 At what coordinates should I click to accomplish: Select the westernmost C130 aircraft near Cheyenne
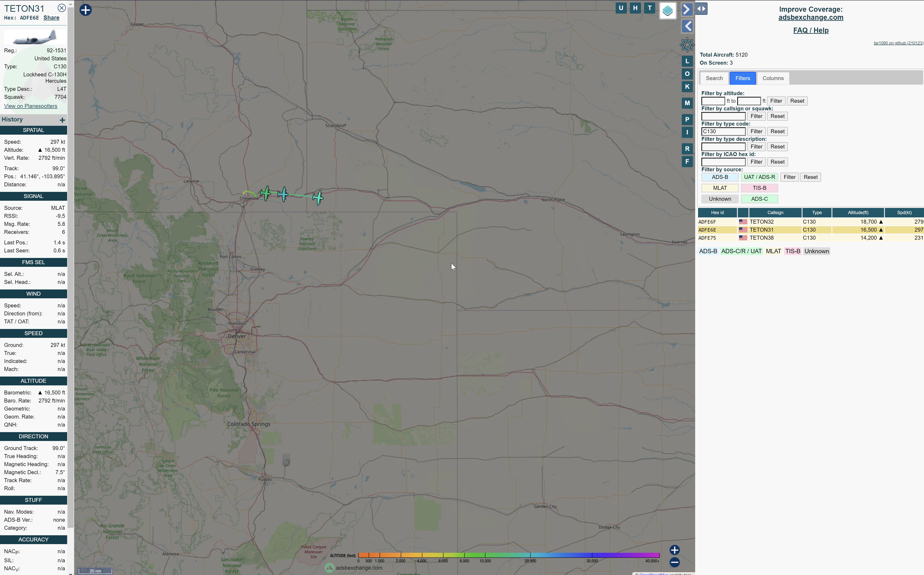(x=266, y=193)
